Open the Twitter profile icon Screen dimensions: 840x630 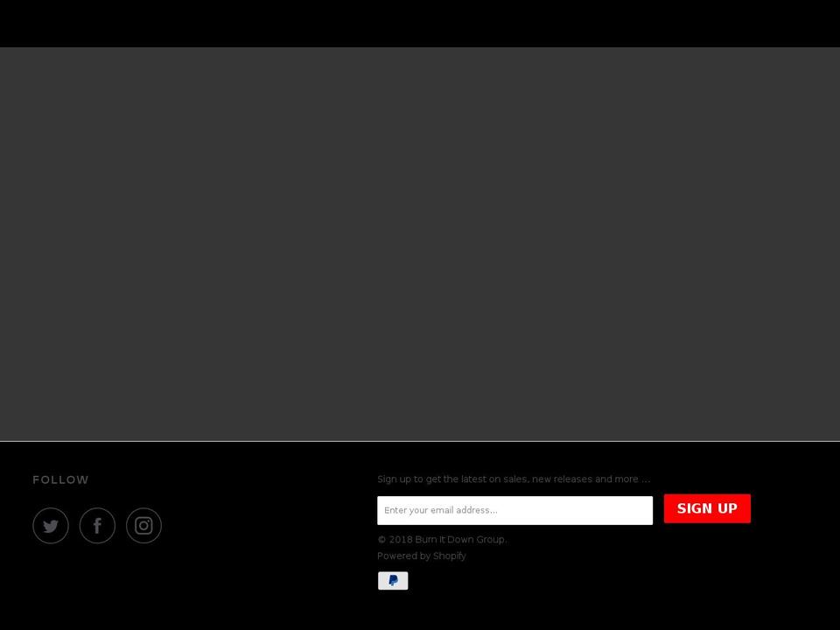51,526
